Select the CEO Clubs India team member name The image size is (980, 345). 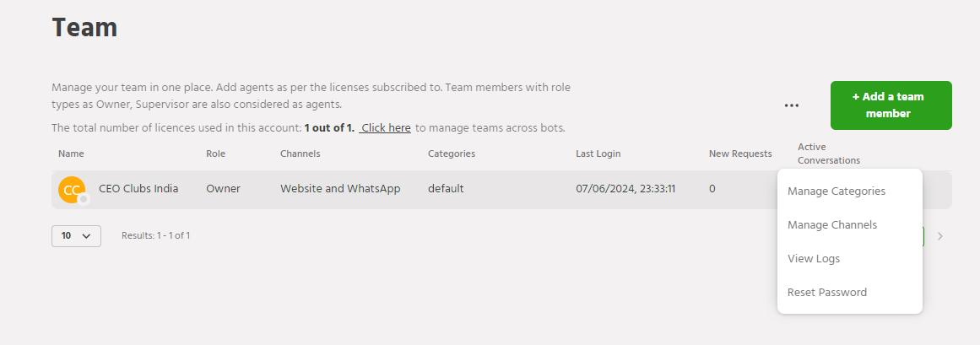[x=138, y=189]
